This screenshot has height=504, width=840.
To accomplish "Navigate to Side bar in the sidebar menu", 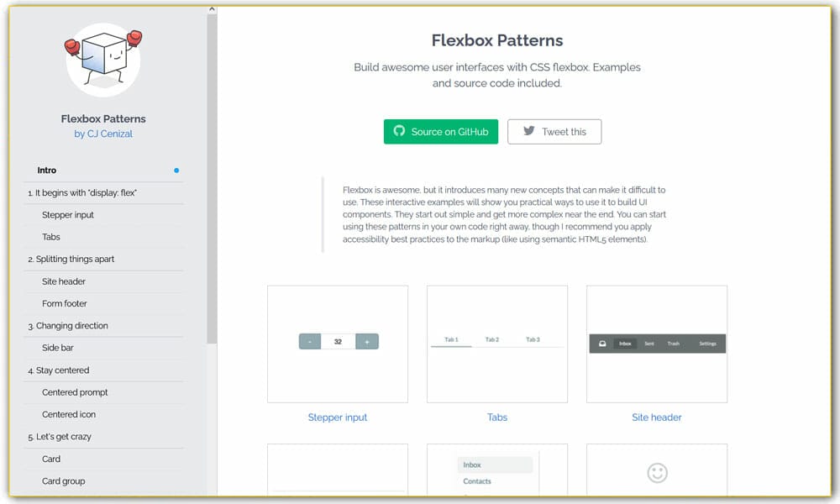I will pos(58,348).
